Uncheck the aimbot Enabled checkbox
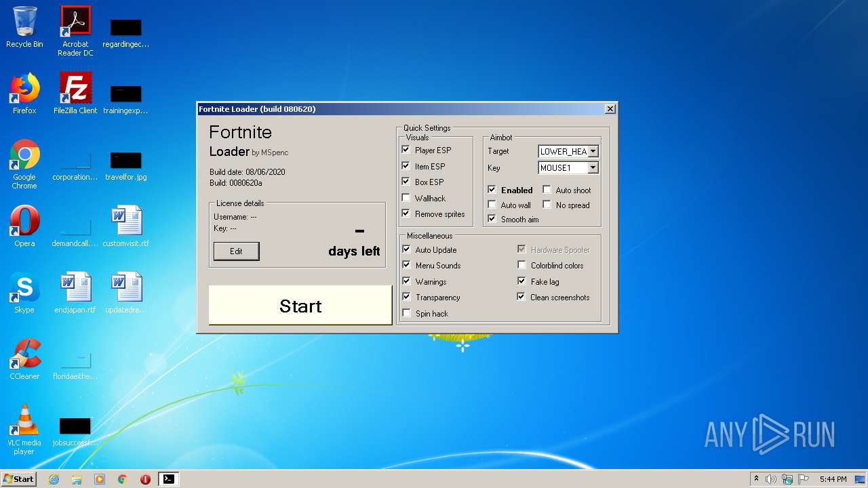Viewport: 868px width, 488px height. [x=492, y=190]
